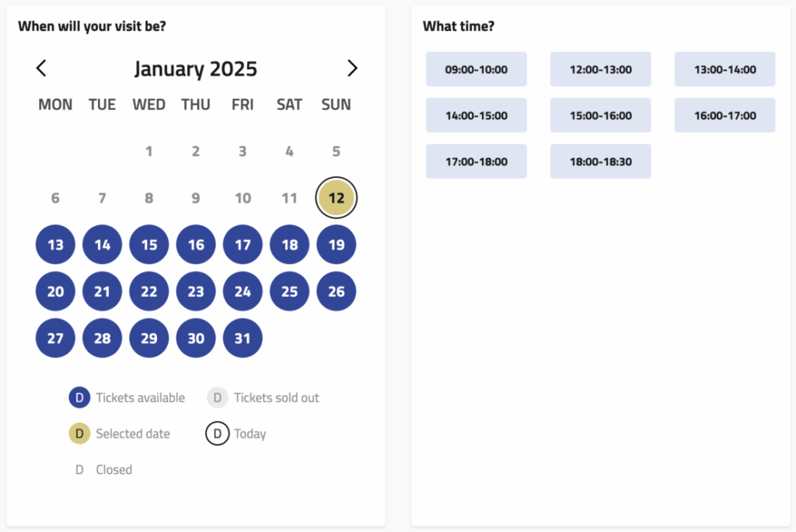Image resolution: width=796 pixels, height=532 pixels.
Task: Click the Tickets available legend swatch
Action: coord(79,398)
